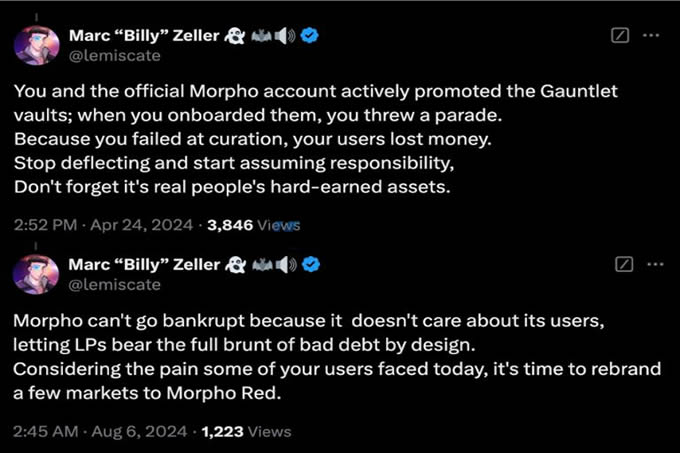Open the more options menu on the April 24 tweet

[651, 36]
